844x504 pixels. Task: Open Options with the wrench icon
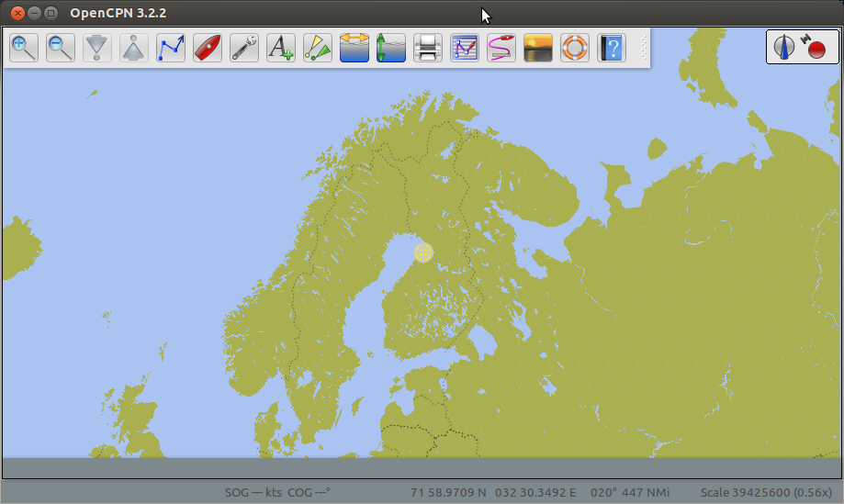(244, 48)
